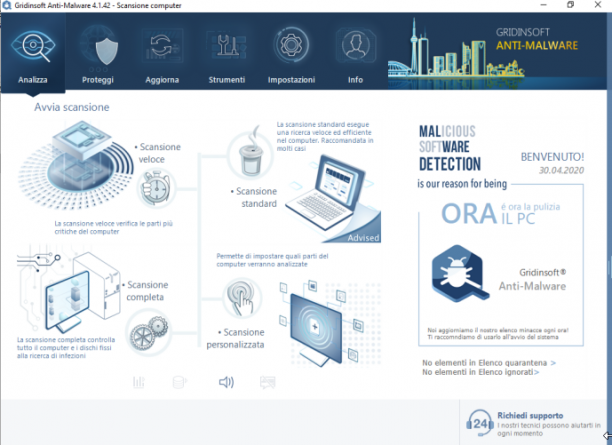Click the chip illustration for quick scan
The width and height of the screenshot is (612, 445).
click(76, 164)
